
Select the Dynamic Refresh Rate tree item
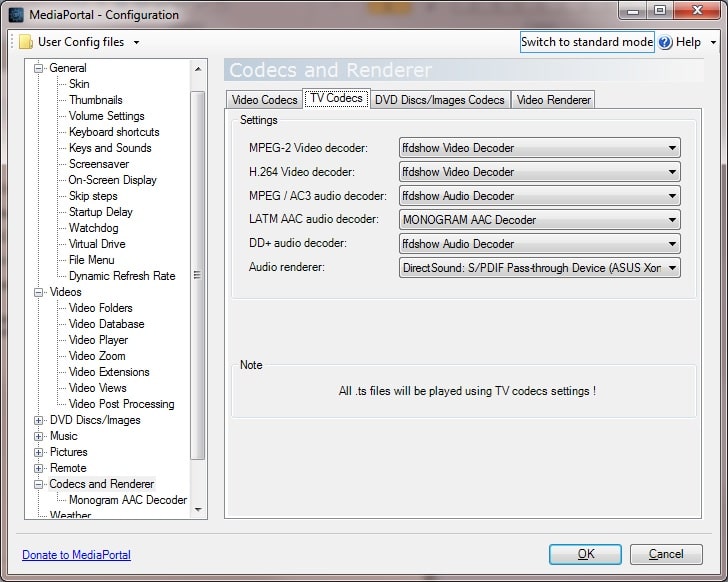pos(122,276)
